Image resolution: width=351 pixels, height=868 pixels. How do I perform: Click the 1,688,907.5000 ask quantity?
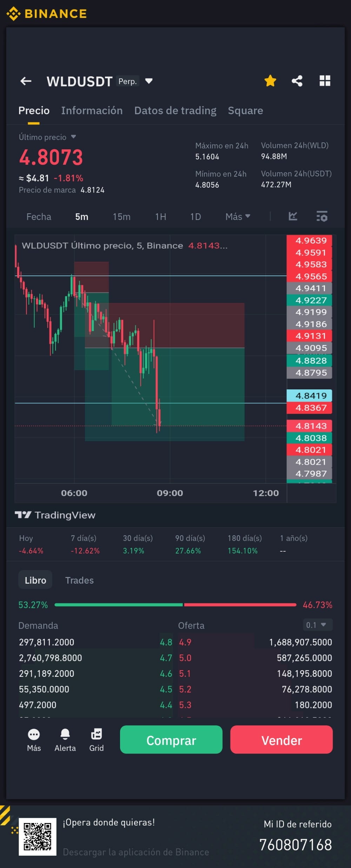pos(300,642)
